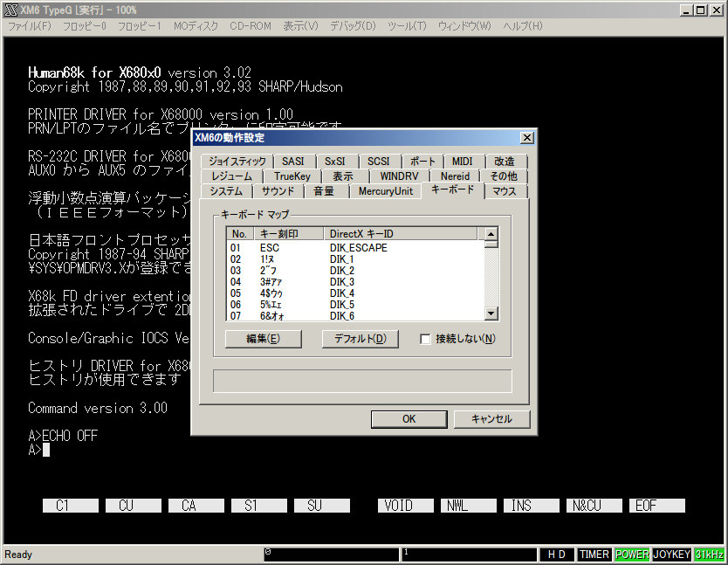Click the デフォルト(D) button
Viewport: 728px width, 565px height.
(x=361, y=339)
